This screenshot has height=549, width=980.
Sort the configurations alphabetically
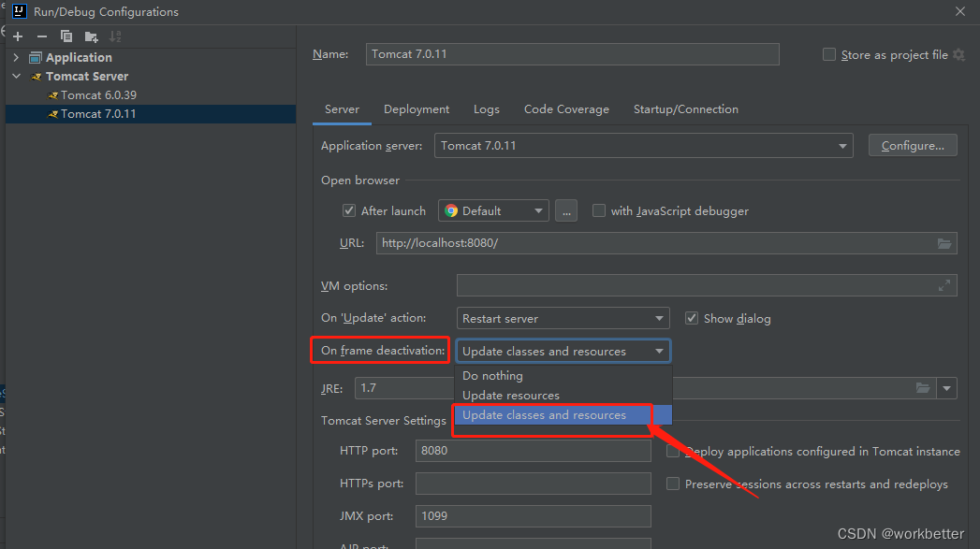click(115, 36)
